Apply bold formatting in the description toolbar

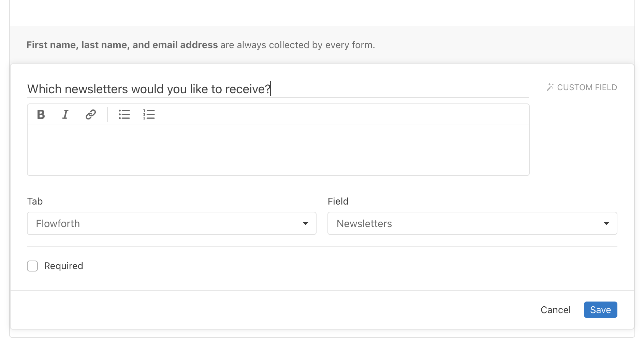pos(41,115)
